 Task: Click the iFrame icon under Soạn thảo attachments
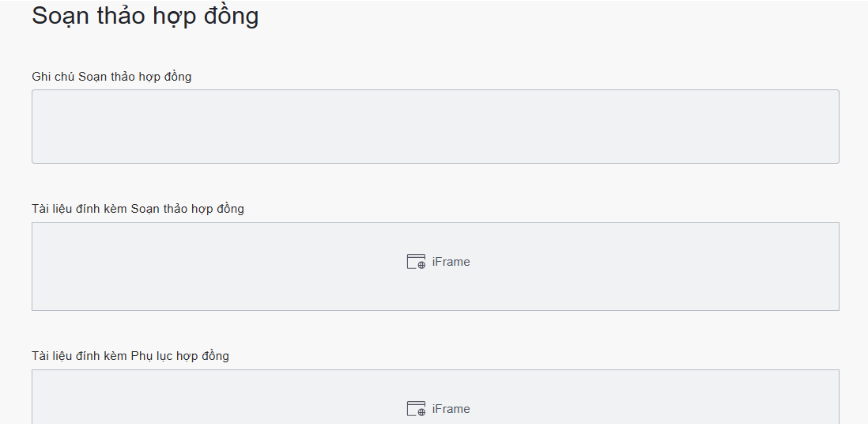416,262
